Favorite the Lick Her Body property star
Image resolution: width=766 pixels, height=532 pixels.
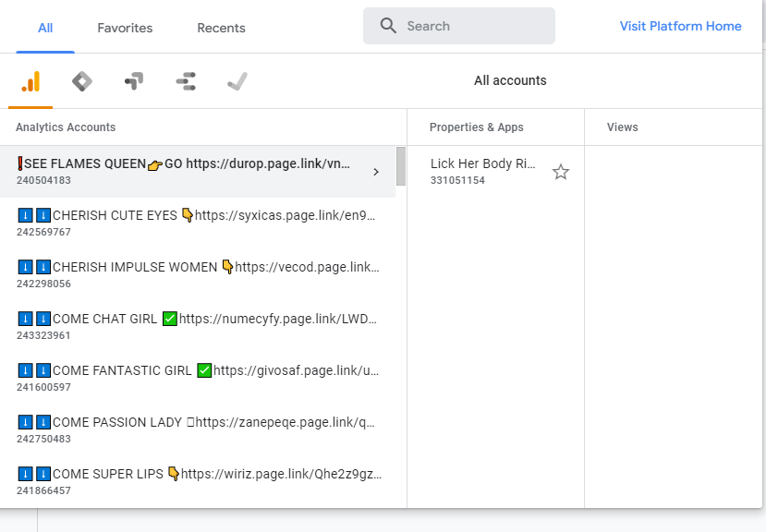[560, 172]
